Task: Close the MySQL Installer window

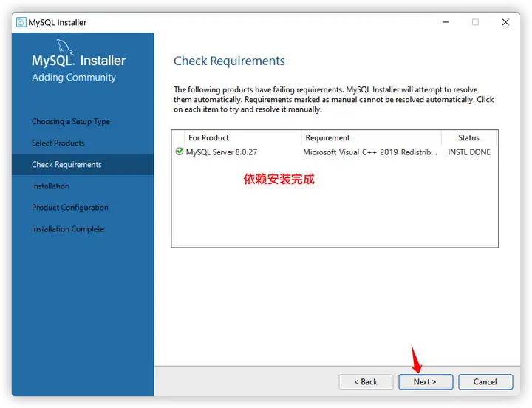Action: (505, 22)
